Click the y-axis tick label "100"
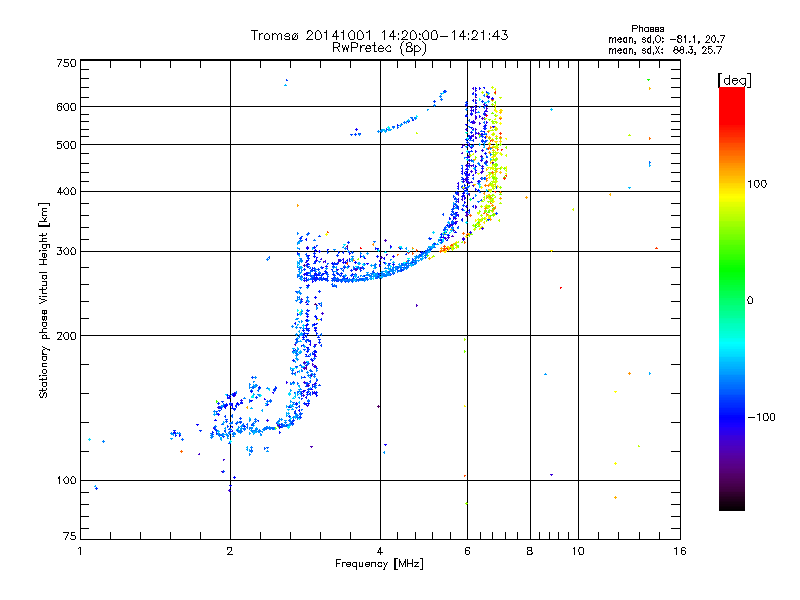 [x=66, y=481]
